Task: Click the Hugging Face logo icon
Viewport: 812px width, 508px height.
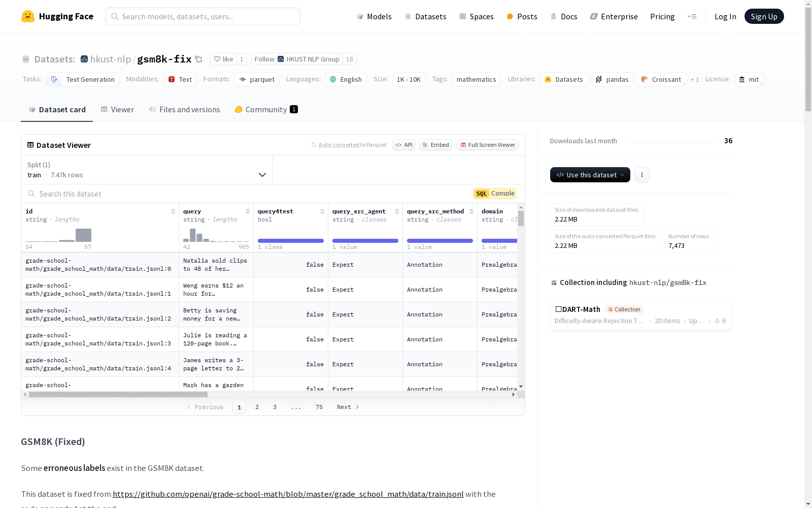Action: [28, 16]
